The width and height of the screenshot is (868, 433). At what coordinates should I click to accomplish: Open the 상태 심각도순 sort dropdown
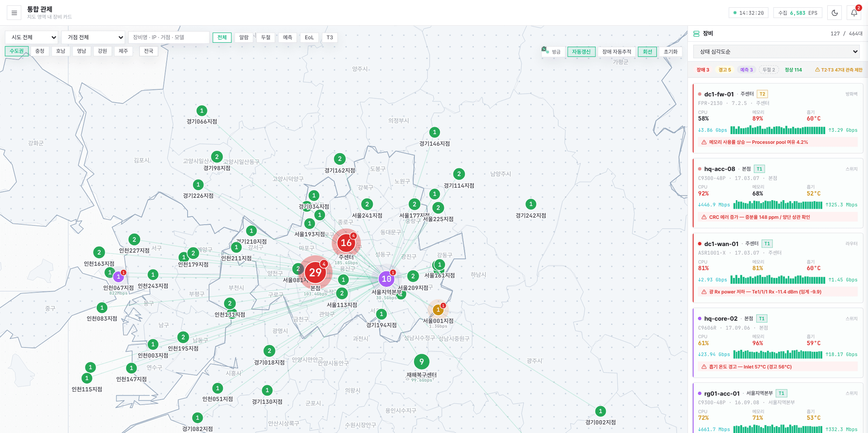776,52
